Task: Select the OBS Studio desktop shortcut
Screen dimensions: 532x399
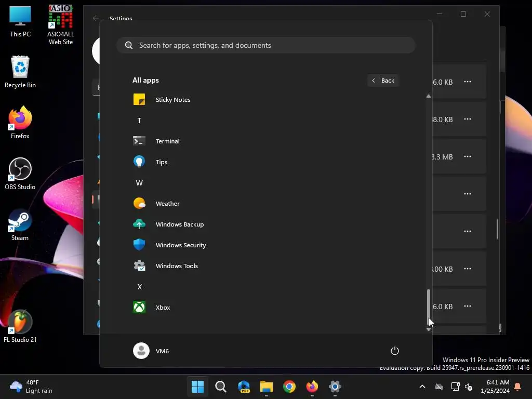Action: point(20,174)
